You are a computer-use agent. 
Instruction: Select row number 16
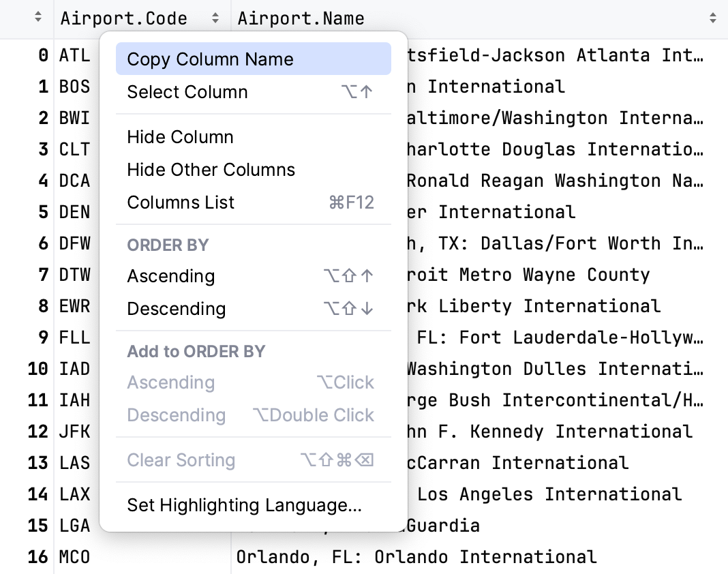37,557
